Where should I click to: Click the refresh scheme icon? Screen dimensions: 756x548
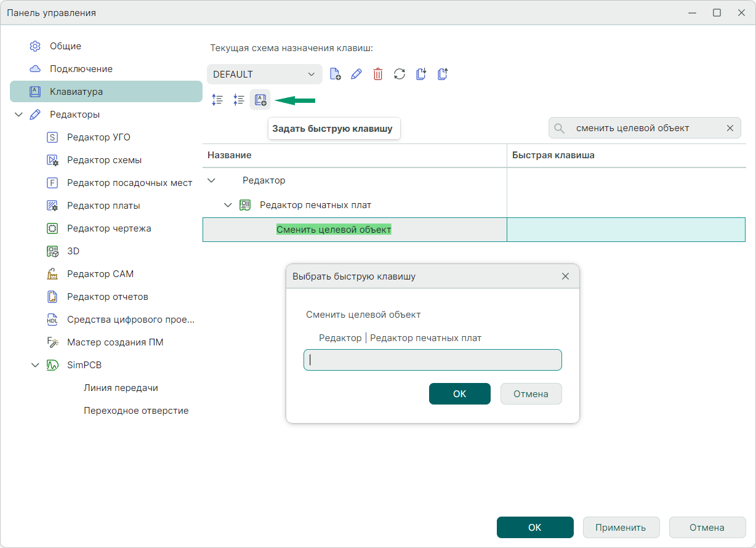tap(400, 75)
